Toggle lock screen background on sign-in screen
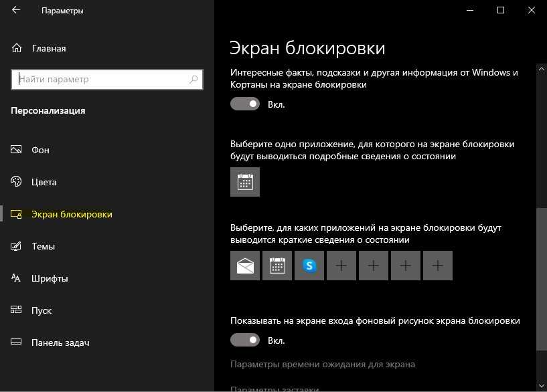Screen dimensions: 547x392 [x=245, y=340]
